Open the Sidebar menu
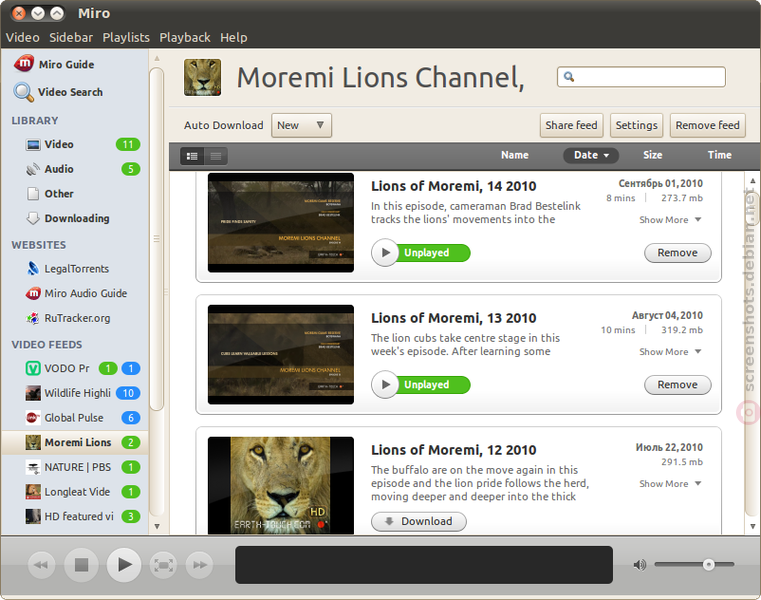761x600 pixels. click(x=71, y=37)
